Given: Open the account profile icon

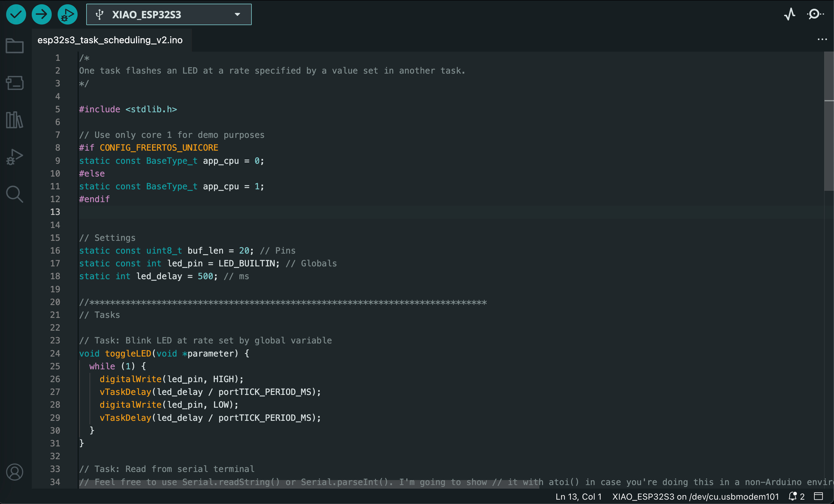Looking at the screenshot, I should (15, 472).
